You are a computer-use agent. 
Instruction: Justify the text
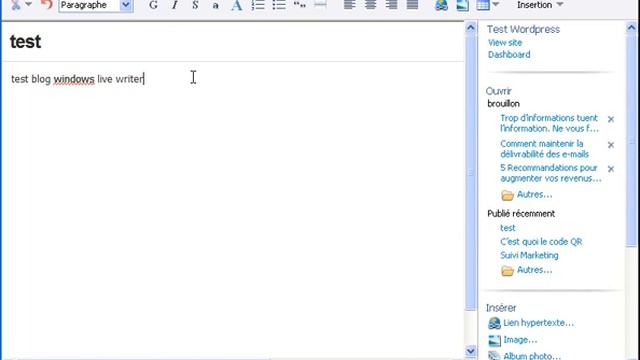(x=413, y=5)
